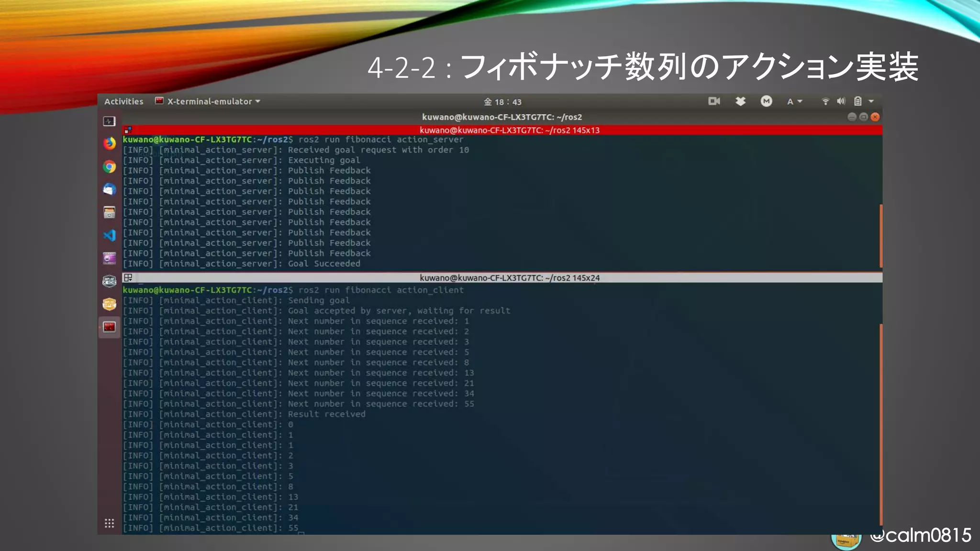Show Applications grid in the dock
The image size is (980, 551).
click(x=109, y=523)
